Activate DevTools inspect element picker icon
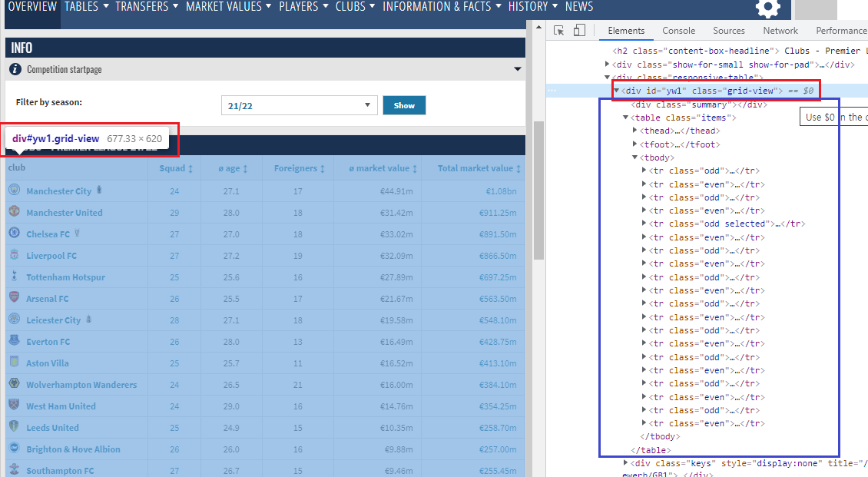Image resolution: width=868 pixels, height=477 pixels. point(558,31)
